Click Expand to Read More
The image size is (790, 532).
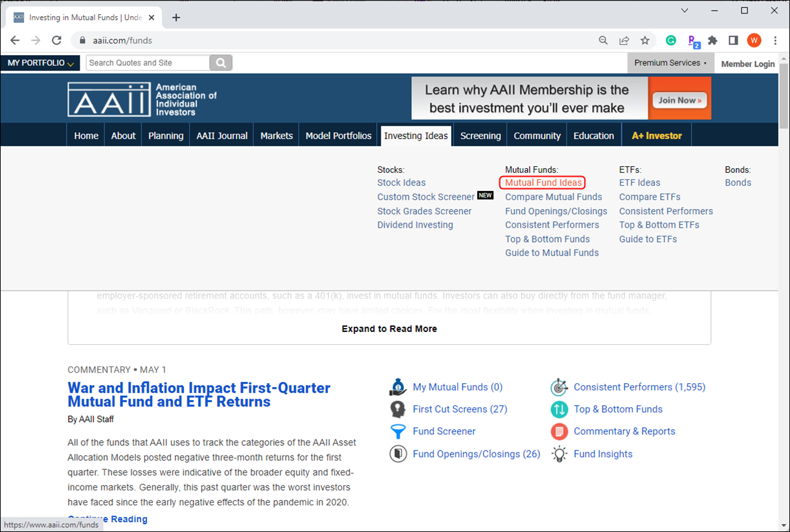coord(389,329)
